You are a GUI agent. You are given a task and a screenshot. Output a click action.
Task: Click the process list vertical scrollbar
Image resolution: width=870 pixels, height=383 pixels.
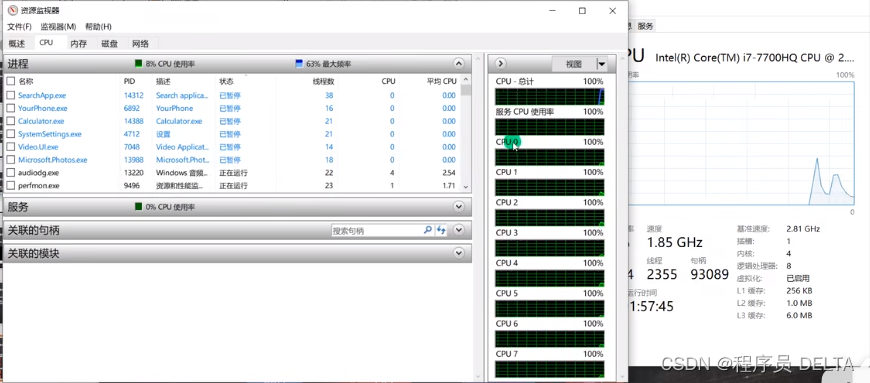tap(466, 133)
